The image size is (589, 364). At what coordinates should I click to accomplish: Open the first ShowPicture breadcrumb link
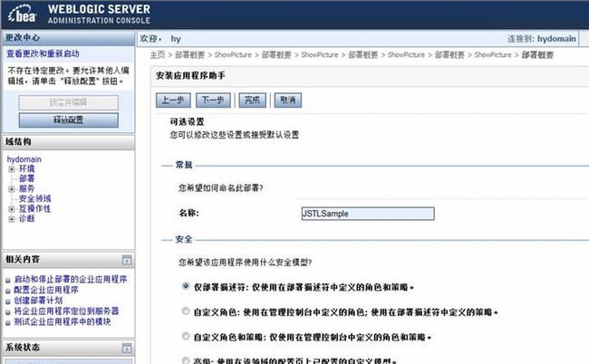pyautogui.click(x=233, y=55)
